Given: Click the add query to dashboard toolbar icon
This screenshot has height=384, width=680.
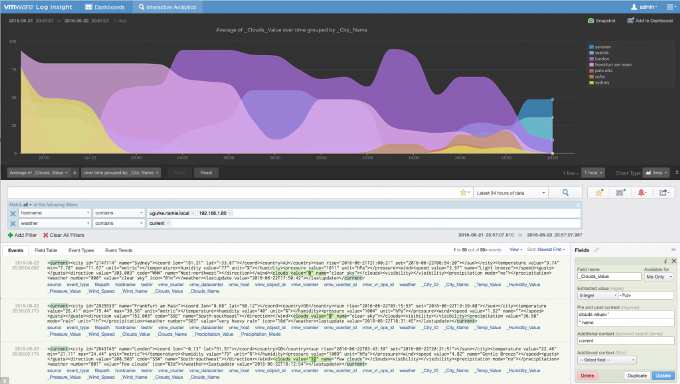Looking at the screenshot, I should pos(620,193).
